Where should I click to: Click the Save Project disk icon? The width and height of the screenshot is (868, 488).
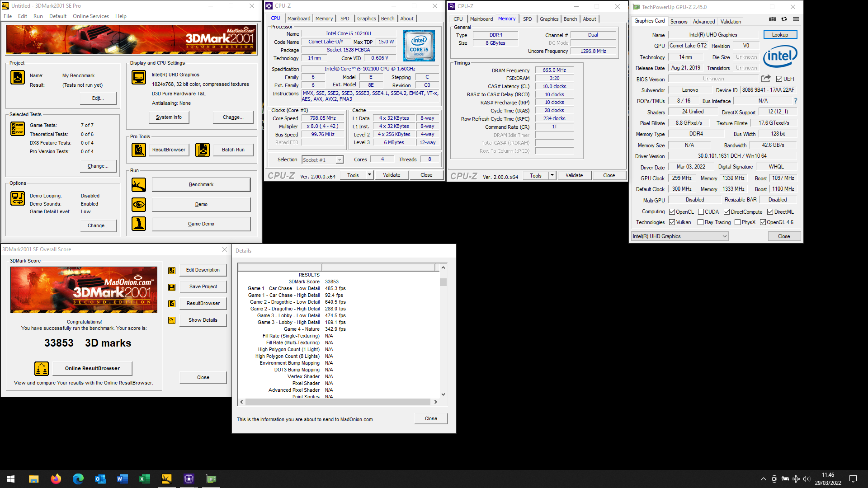(172, 287)
